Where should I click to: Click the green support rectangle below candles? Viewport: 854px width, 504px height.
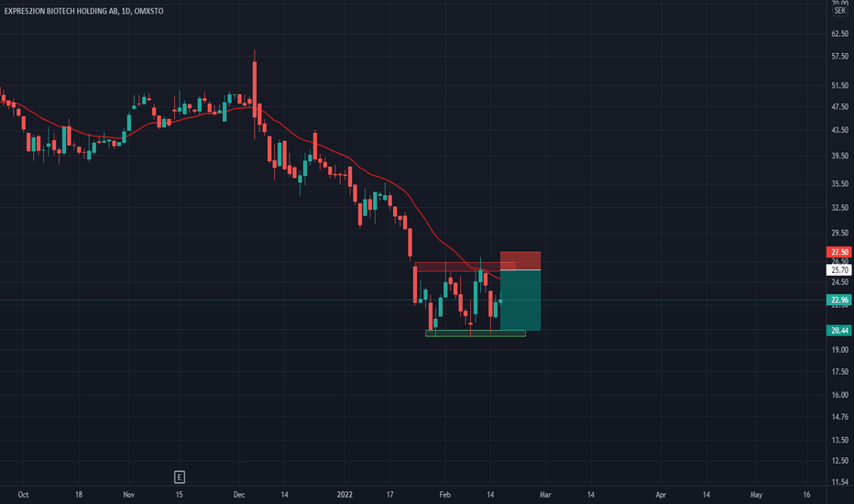[476, 334]
